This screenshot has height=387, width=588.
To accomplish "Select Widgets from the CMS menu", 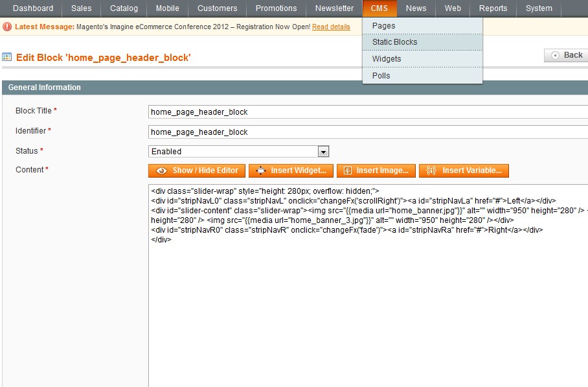I will click(x=386, y=58).
